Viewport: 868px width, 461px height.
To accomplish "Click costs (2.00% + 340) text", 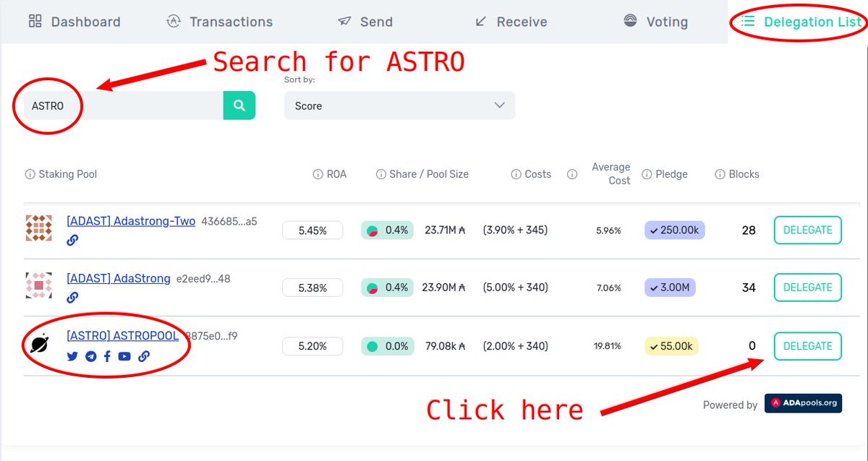I will (x=515, y=346).
